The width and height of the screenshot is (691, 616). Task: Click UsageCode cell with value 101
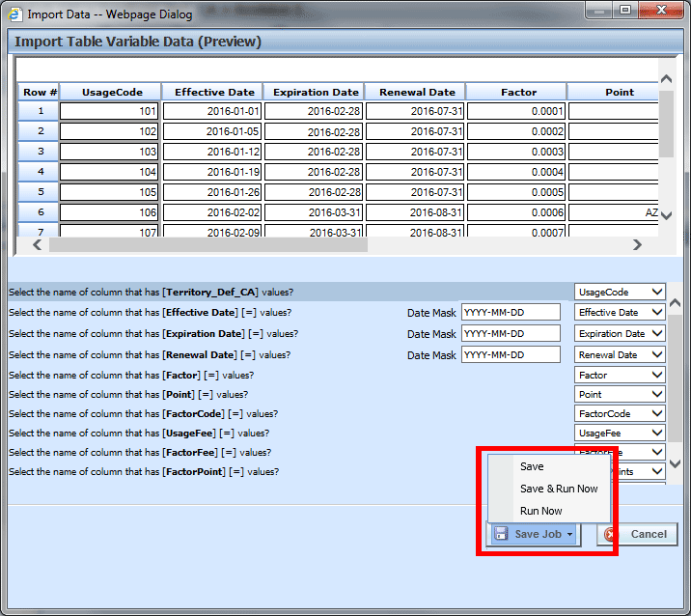109,111
